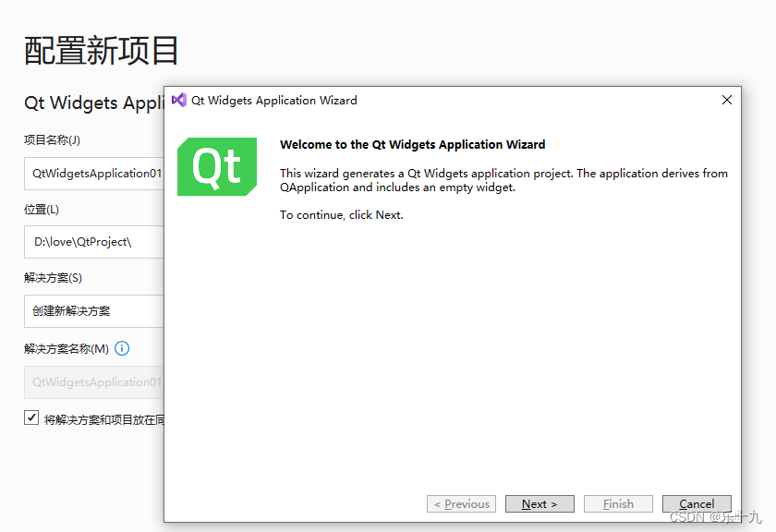Open the 解决方案(S) dropdown showing 创建新解决方案

[x=94, y=311]
